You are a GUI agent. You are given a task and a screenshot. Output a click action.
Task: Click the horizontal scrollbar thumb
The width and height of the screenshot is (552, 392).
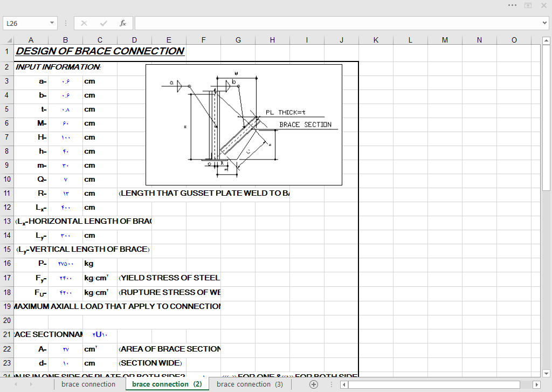pos(434,384)
